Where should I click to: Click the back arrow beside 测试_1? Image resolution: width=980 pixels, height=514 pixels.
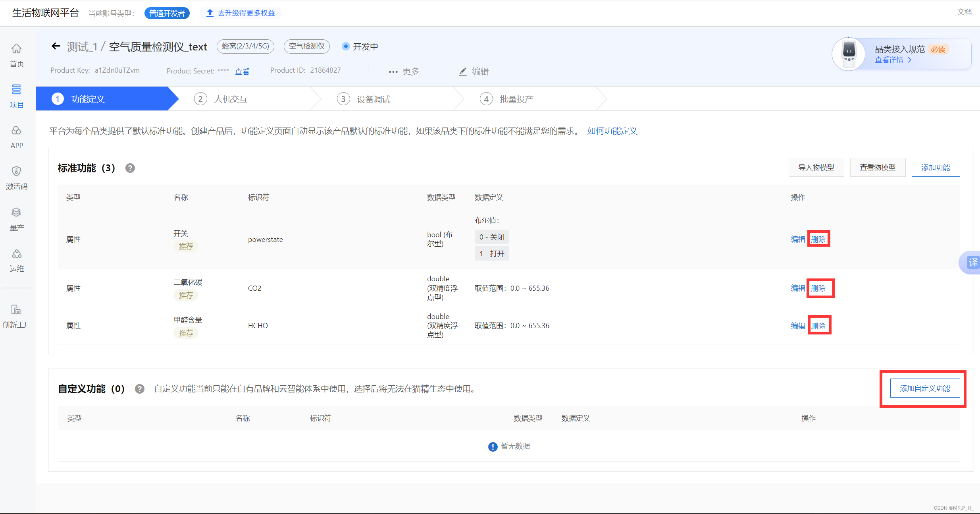coord(56,46)
